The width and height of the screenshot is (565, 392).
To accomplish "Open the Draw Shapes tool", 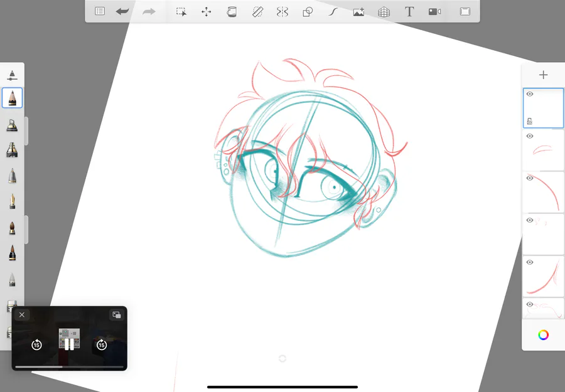I will 308,12.
